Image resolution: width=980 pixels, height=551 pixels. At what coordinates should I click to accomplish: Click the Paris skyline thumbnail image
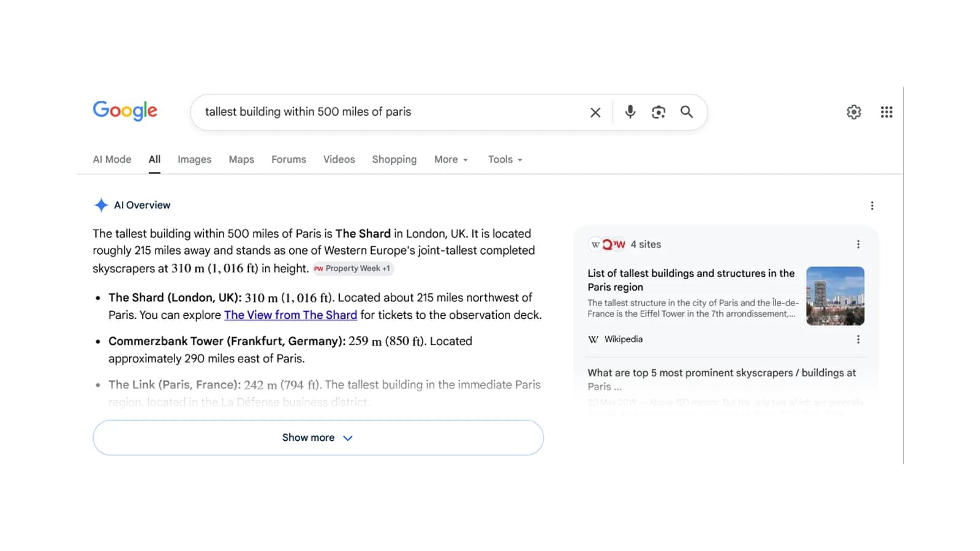click(835, 296)
